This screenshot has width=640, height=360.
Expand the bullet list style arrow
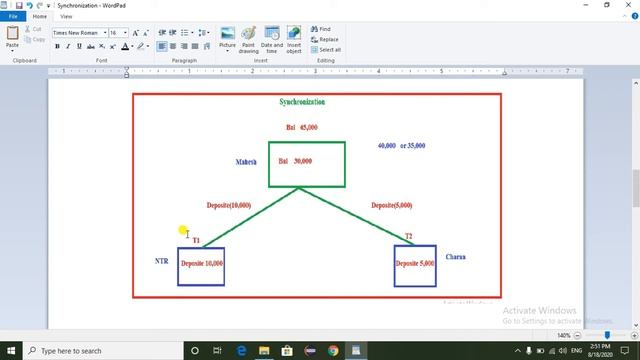192,33
